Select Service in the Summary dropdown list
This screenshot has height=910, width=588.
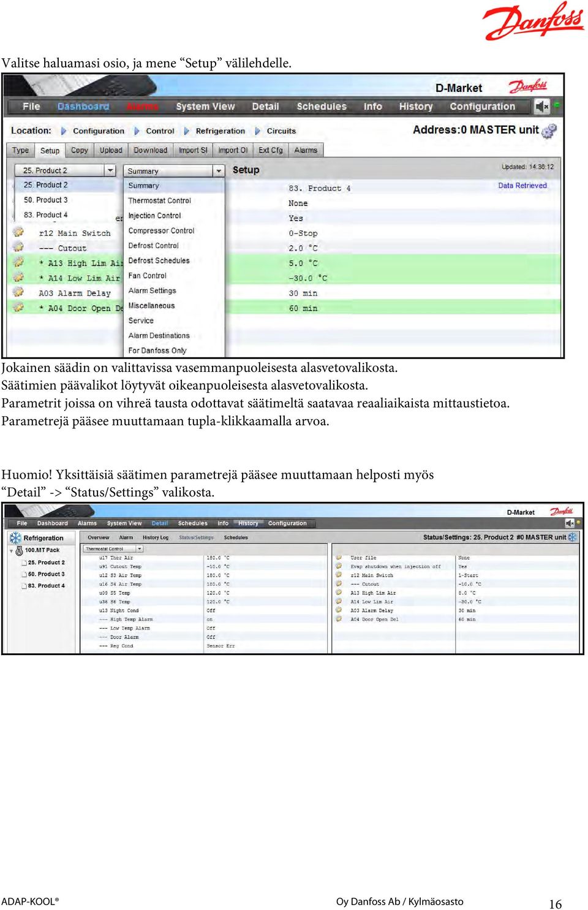tap(141, 320)
